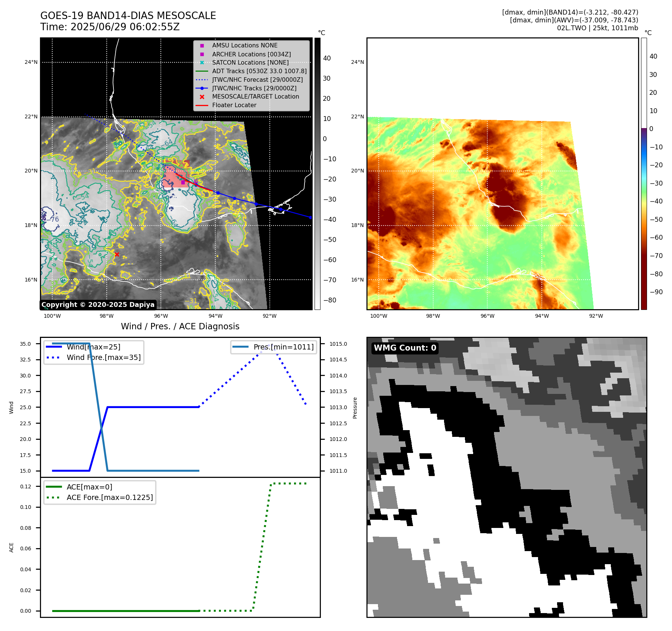This screenshot has height=631, width=672.
Task: Click the '02L.TWO | 25kt, 1011mb' storm label
Action: pyautogui.click(x=597, y=28)
